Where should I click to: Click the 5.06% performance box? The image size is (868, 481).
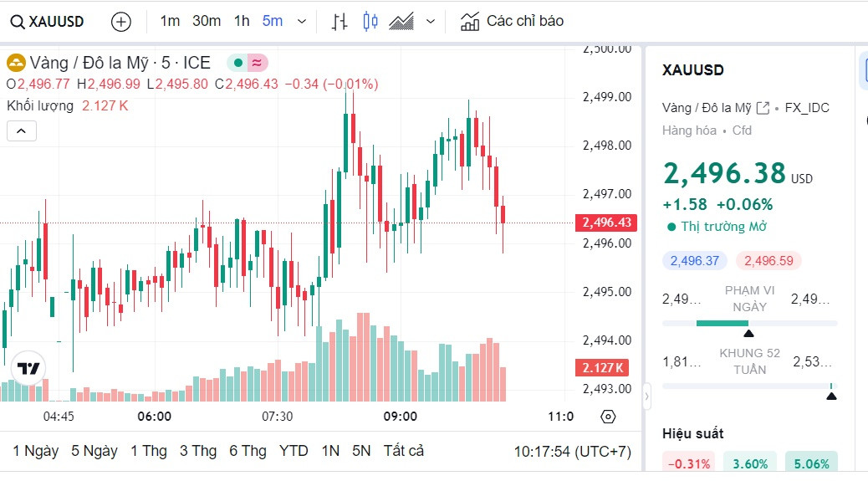coord(811,463)
